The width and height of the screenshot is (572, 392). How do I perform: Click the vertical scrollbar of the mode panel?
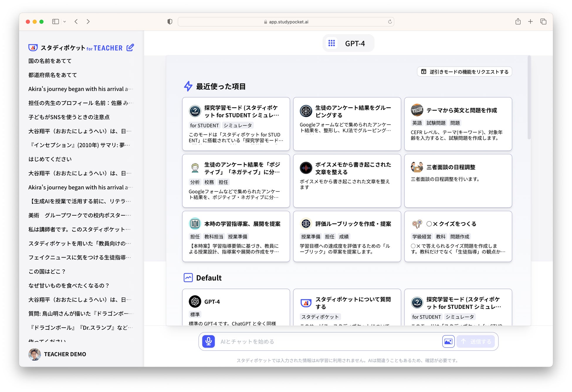pyautogui.click(x=529, y=97)
